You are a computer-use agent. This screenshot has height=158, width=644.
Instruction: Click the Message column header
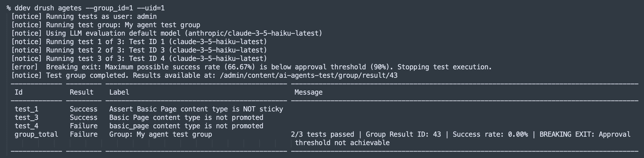click(x=308, y=92)
